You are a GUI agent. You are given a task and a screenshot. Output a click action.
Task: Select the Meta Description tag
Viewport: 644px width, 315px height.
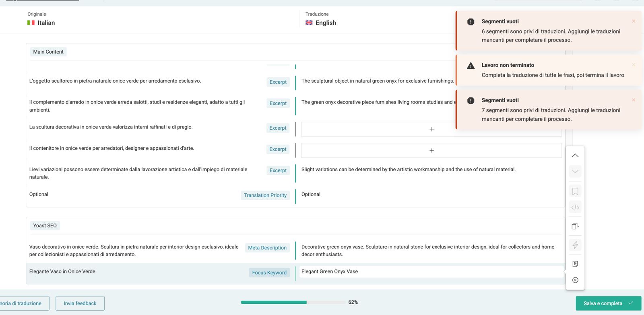tap(267, 248)
